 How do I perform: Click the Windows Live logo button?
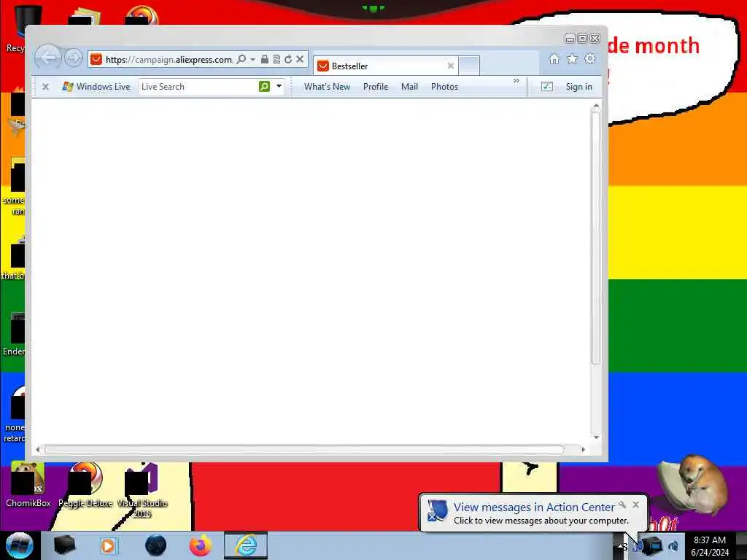[96, 87]
